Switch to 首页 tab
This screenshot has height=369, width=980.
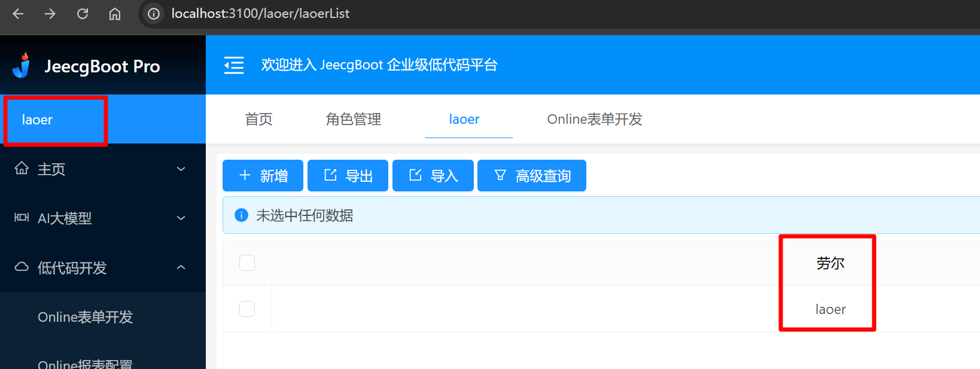[259, 120]
